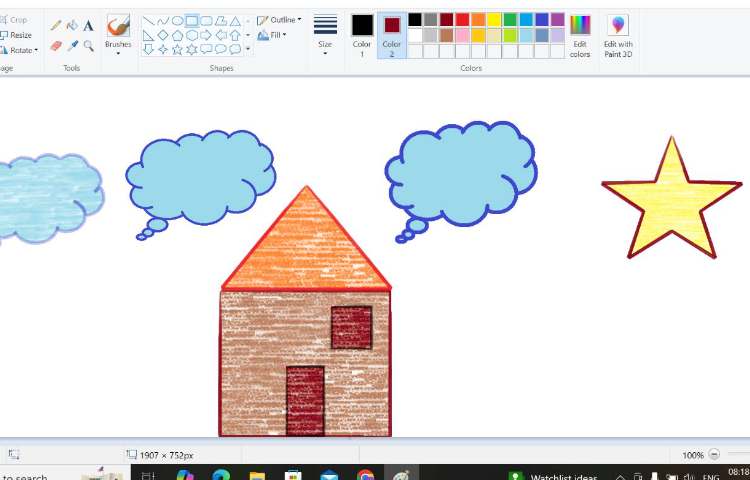Viewport: 750px width, 480px height.
Task: Select the Magnifier tool
Action: coord(88,46)
